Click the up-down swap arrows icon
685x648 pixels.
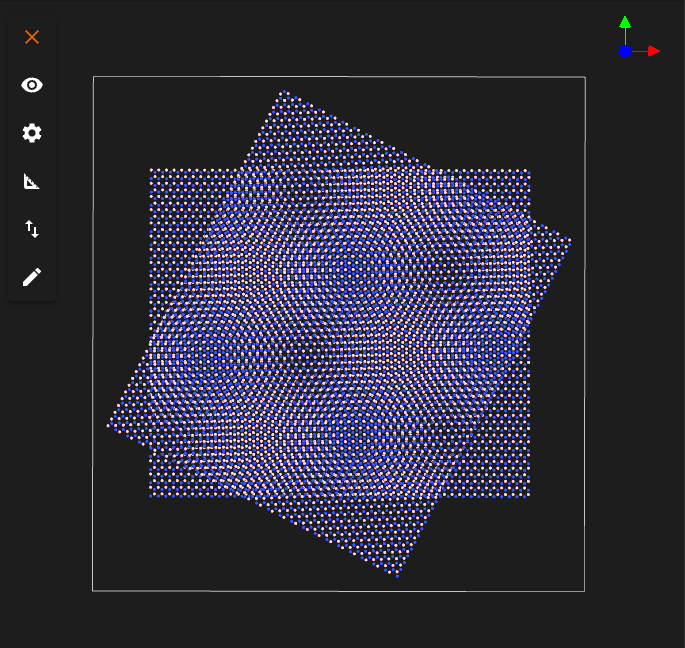pyautogui.click(x=32, y=229)
